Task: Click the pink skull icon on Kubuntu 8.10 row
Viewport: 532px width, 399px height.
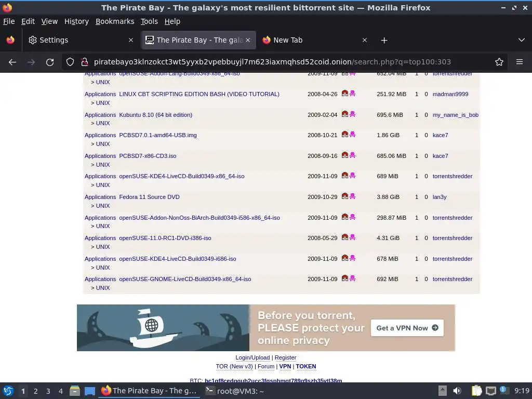Action: click(353, 114)
